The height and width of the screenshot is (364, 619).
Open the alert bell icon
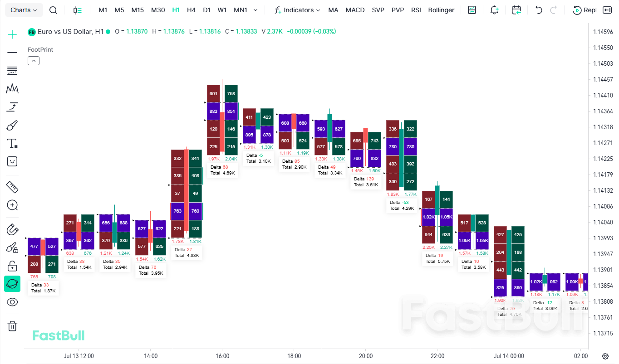pyautogui.click(x=494, y=10)
